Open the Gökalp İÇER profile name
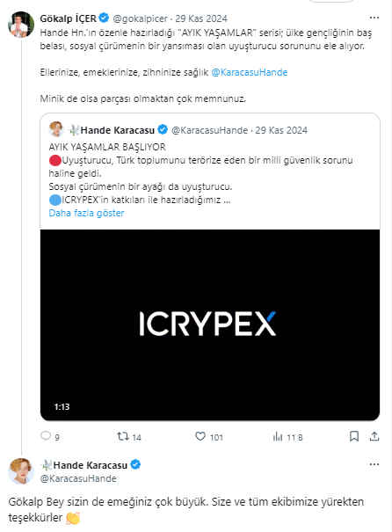The height and width of the screenshot is (532, 392). pos(69,18)
